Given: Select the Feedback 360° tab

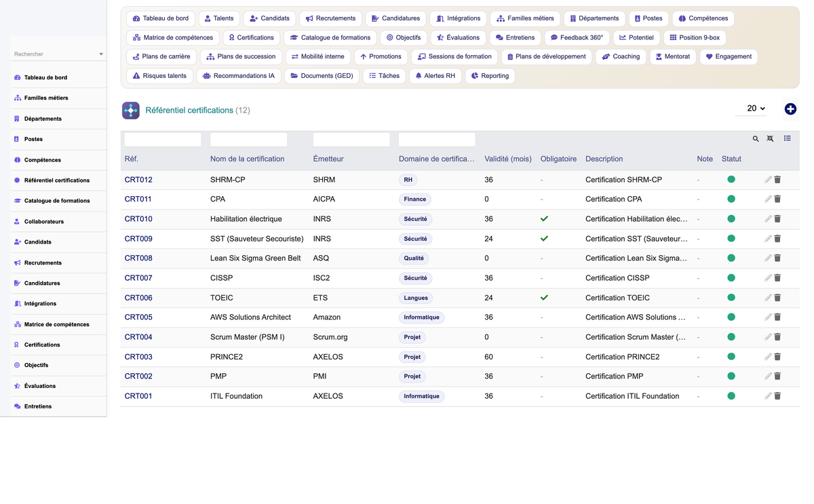Looking at the screenshot, I should (577, 37).
